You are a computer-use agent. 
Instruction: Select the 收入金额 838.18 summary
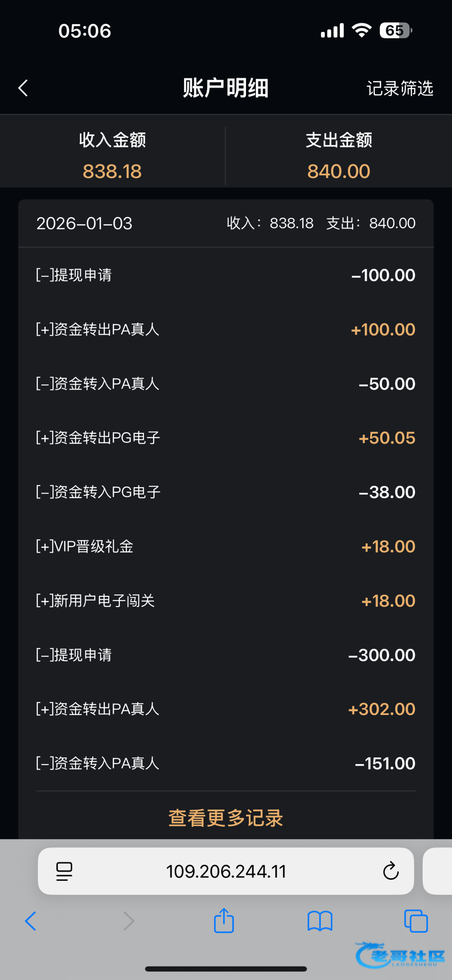(112, 156)
